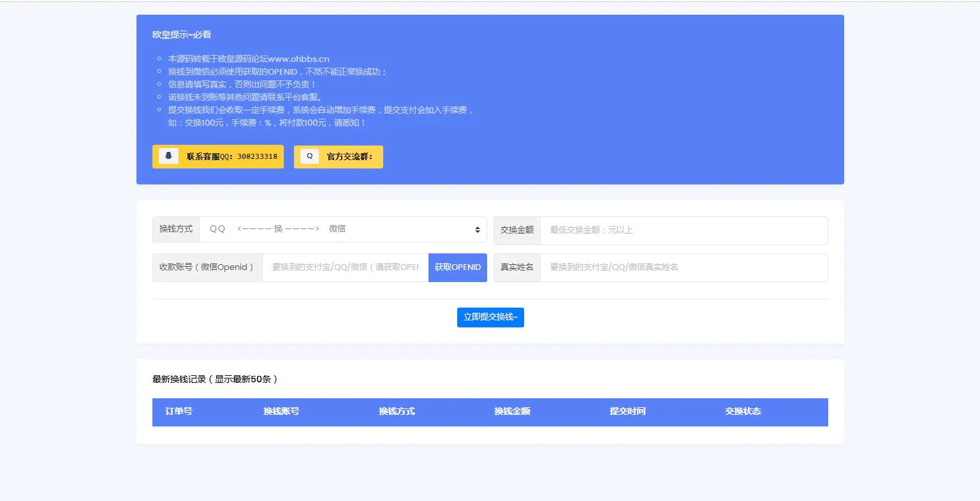Click the 交换状态 column header

(x=742, y=412)
